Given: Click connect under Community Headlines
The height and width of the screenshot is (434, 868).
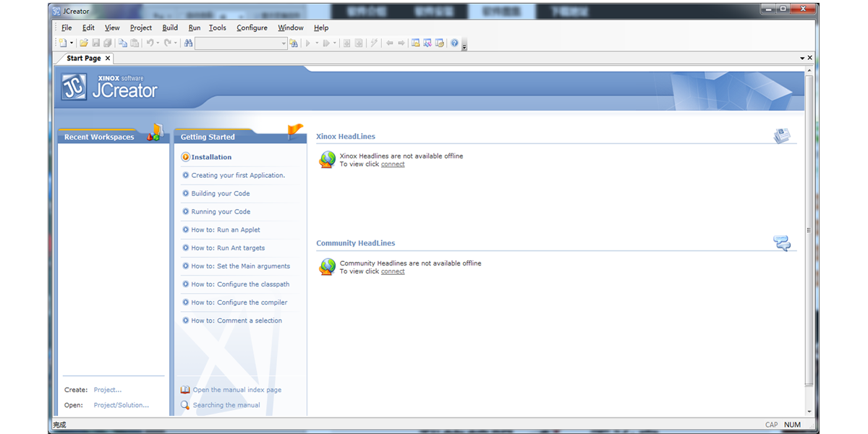Looking at the screenshot, I should pyautogui.click(x=393, y=271).
